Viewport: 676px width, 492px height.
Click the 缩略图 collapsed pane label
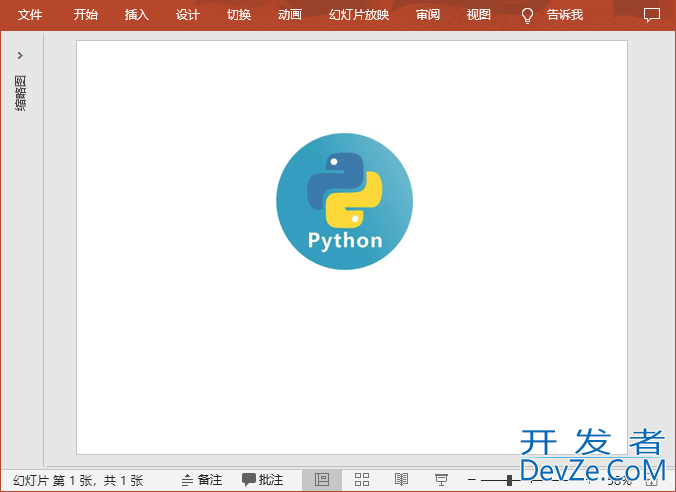[20, 93]
